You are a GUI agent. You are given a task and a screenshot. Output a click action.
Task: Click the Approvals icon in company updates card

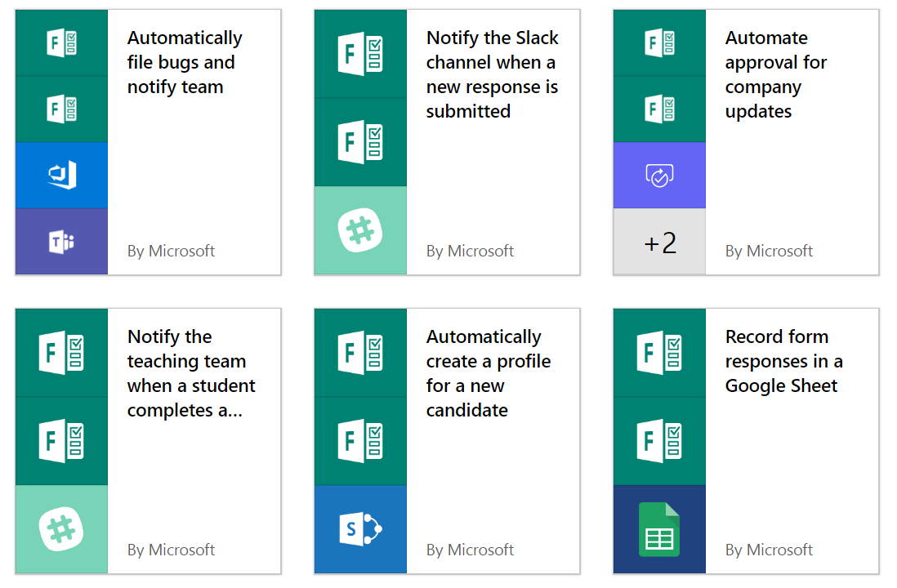(x=659, y=175)
